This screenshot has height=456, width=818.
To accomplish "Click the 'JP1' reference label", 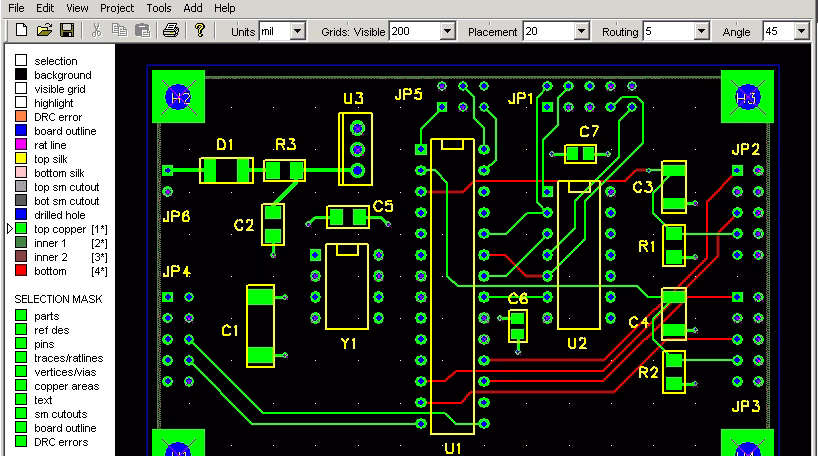I will pos(520,98).
